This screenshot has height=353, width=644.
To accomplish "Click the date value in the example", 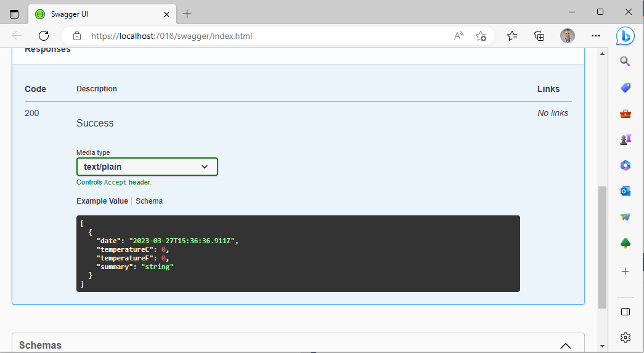I will coord(182,241).
